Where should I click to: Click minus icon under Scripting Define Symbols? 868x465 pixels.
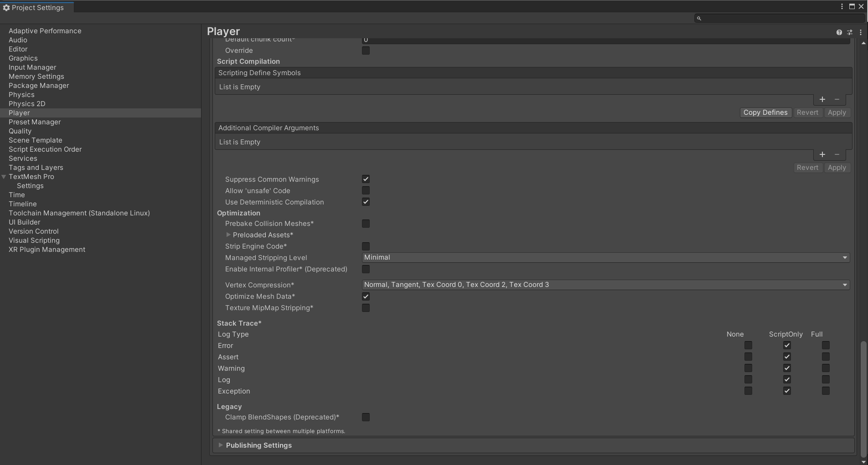837,99
